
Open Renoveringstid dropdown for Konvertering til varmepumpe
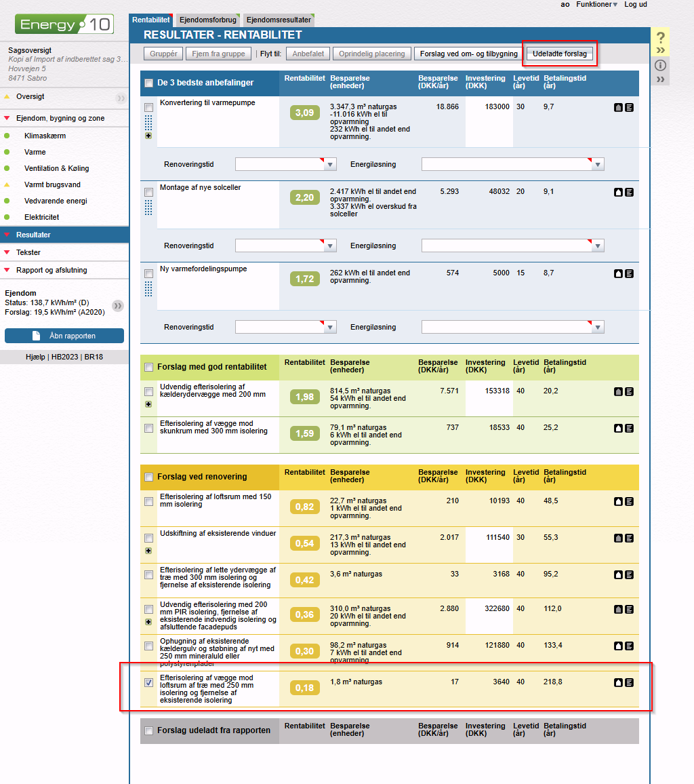[330, 164]
